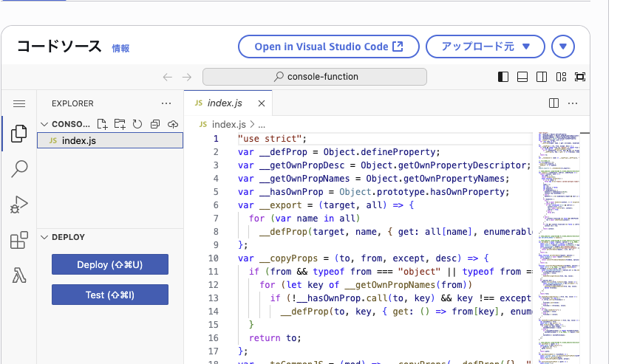Go forward with the right arrow
Viewport: 620px width, 364px height.
pyautogui.click(x=187, y=77)
